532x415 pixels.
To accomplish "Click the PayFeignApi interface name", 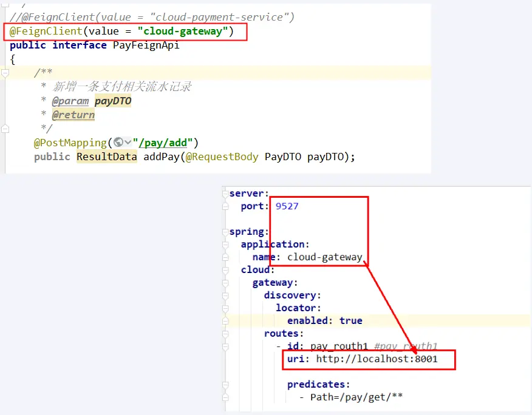I will (x=146, y=46).
